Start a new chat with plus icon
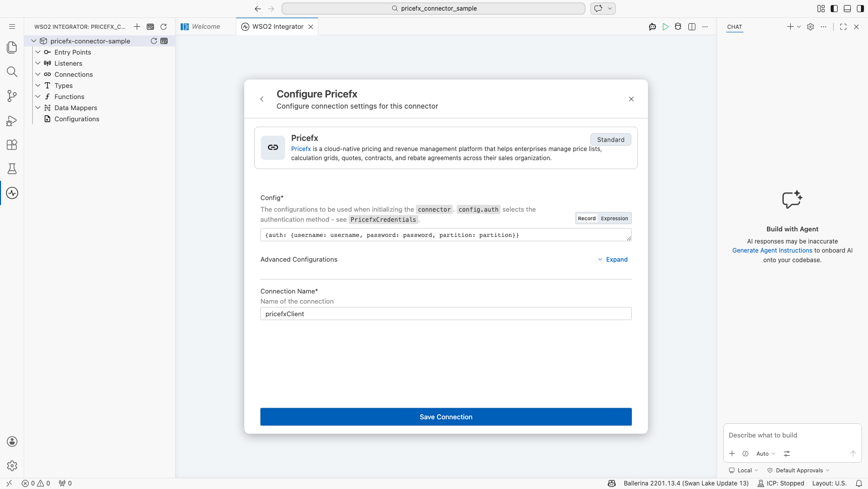 tap(790, 27)
